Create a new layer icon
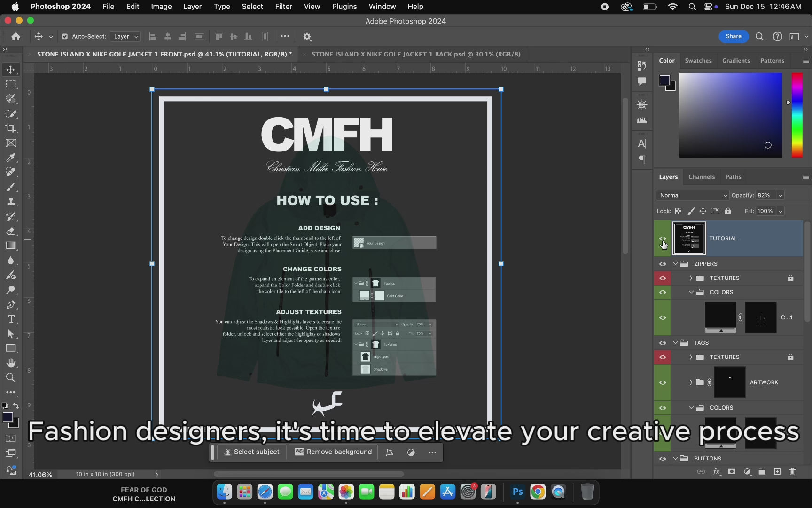This screenshot has width=812, height=508. [x=777, y=472]
